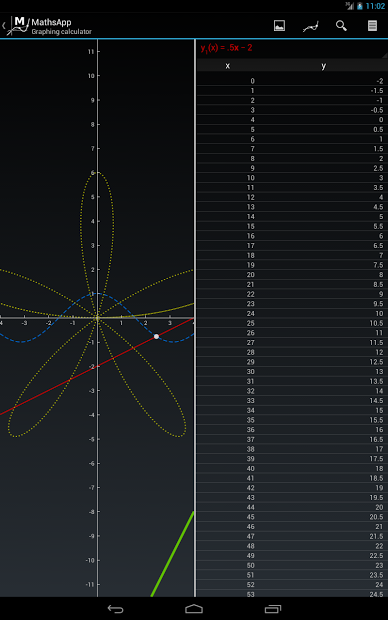Select the table row with x value 10
388x620 pixels.
(x=292, y=178)
